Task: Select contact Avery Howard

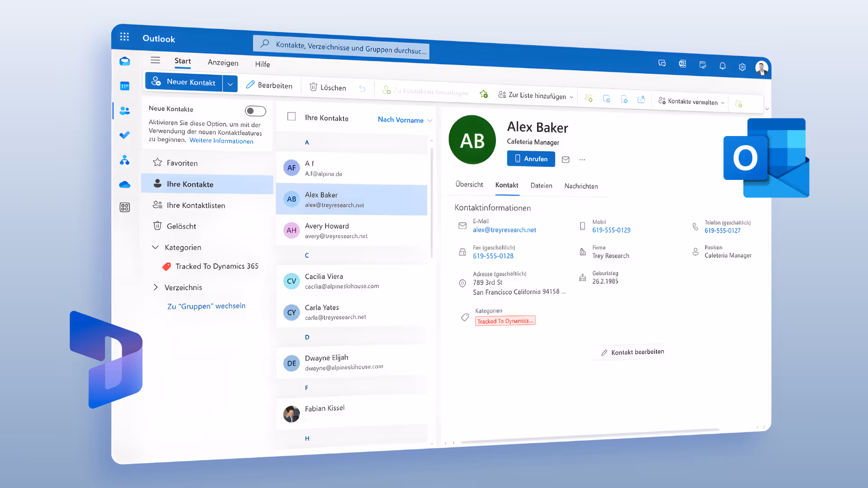Action: pos(351,230)
